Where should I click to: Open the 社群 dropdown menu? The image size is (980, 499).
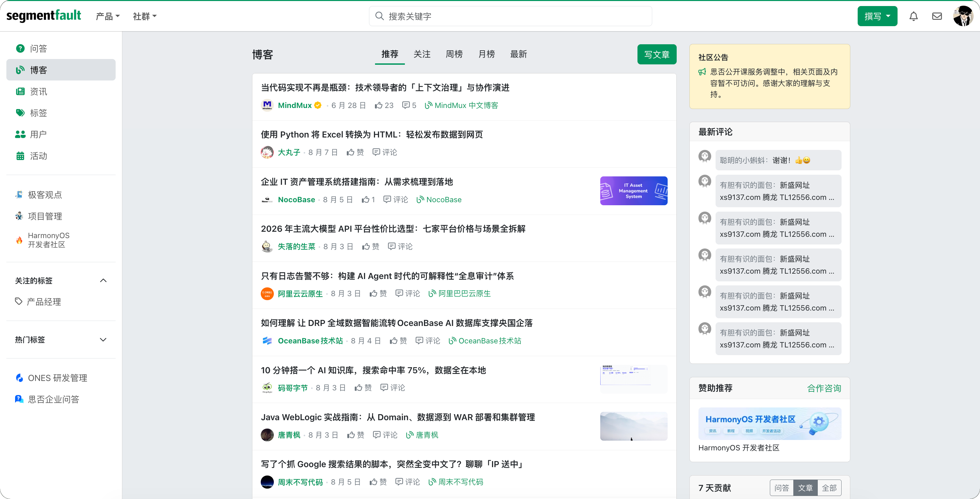tap(144, 16)
